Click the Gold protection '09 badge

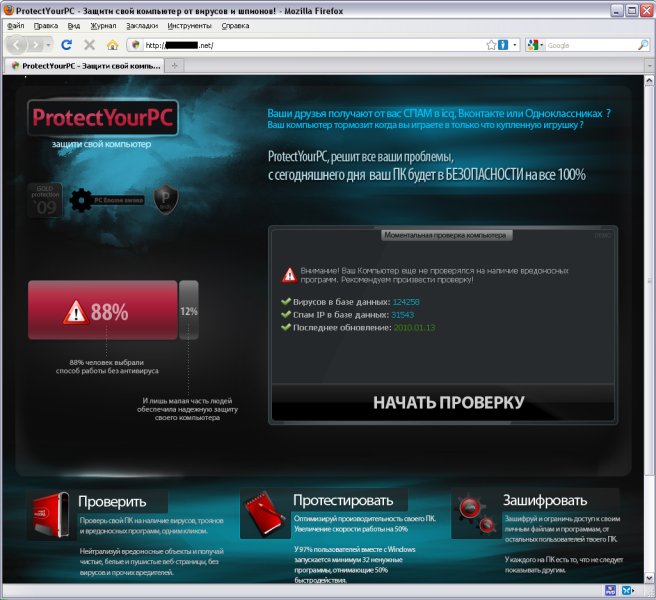pyautogui.click(x=45, y=200)
